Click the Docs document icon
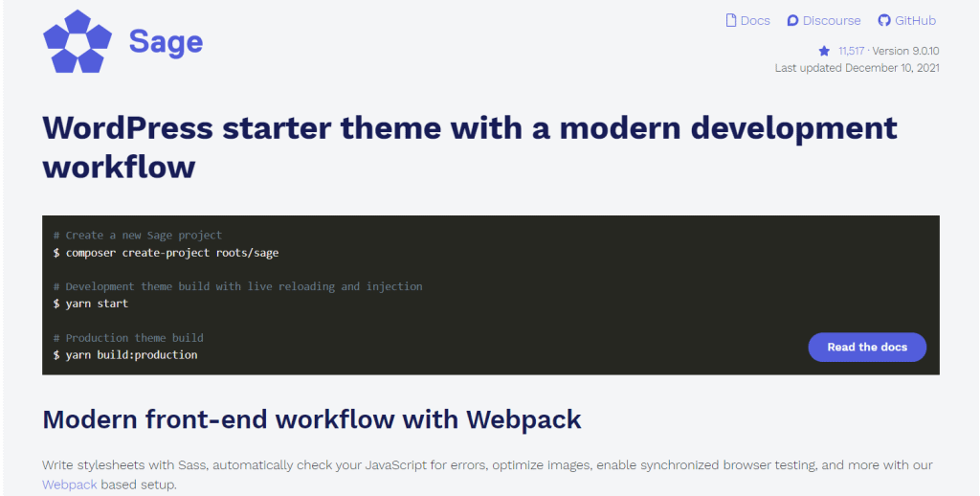The height and width of the screenshot is (496, 980). point(730,21)
